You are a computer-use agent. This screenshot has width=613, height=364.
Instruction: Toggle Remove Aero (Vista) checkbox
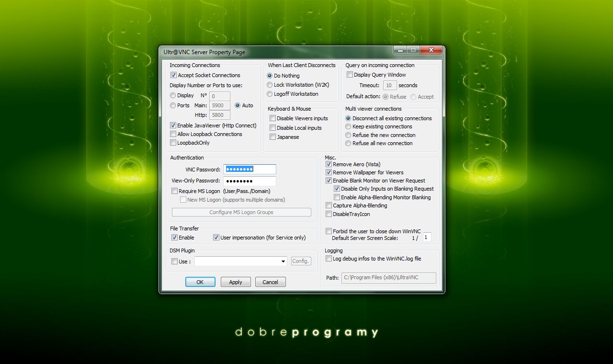[x=329, y=164]
